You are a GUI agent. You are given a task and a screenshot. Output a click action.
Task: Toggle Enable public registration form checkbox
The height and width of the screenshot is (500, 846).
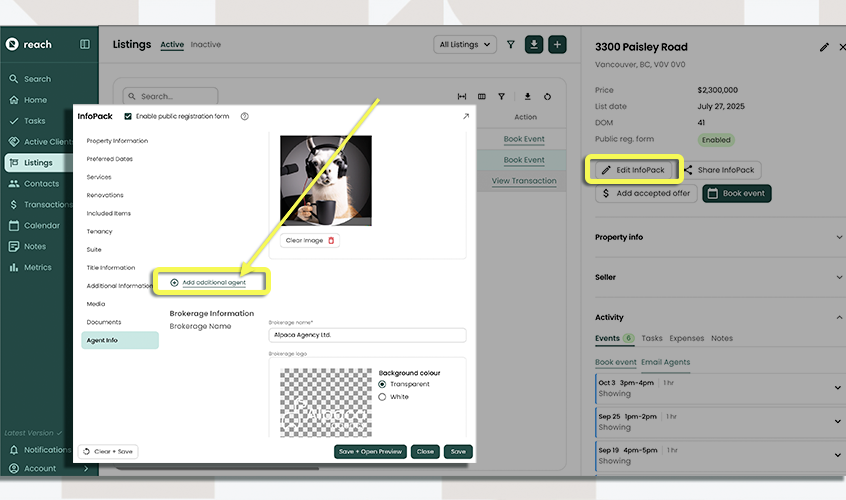128,117
